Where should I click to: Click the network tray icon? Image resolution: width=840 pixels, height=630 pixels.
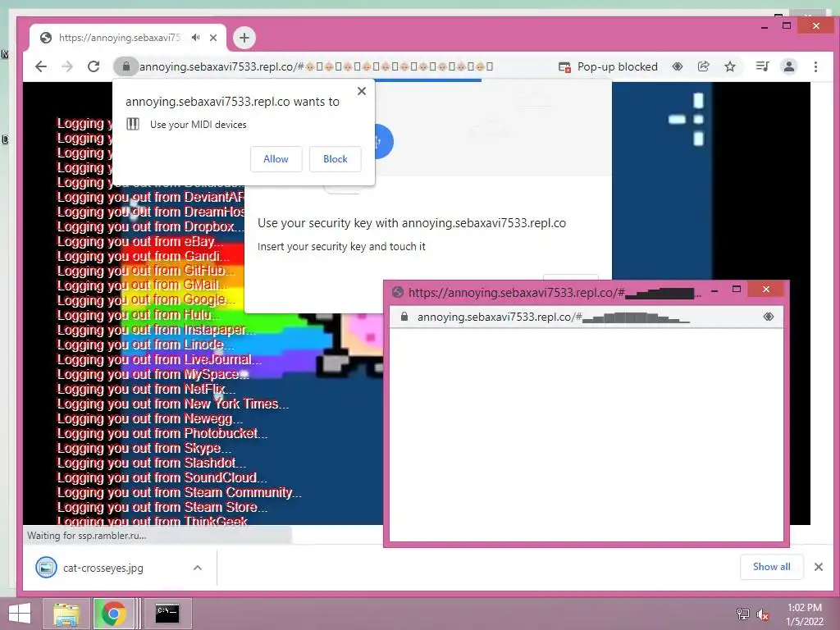(x=743, y=614)
